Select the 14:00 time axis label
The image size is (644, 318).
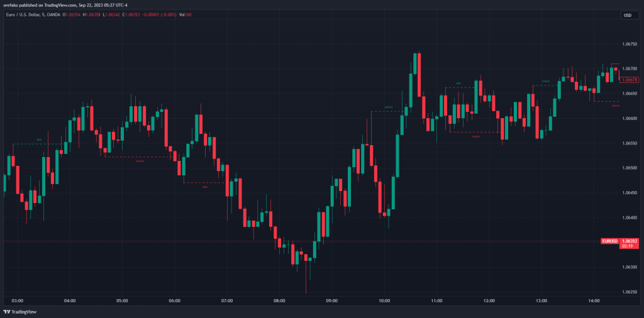[594, 301]
